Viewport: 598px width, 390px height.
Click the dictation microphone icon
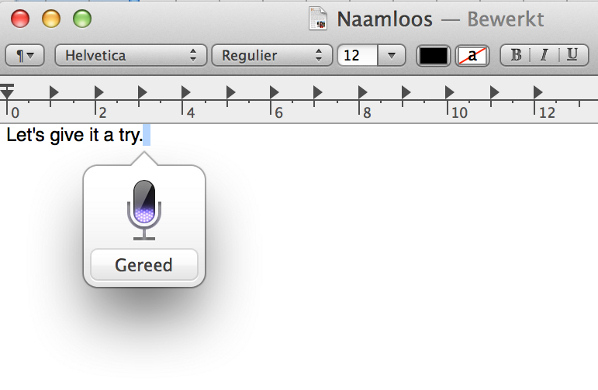pyautogui.click(x=144, y=210)
